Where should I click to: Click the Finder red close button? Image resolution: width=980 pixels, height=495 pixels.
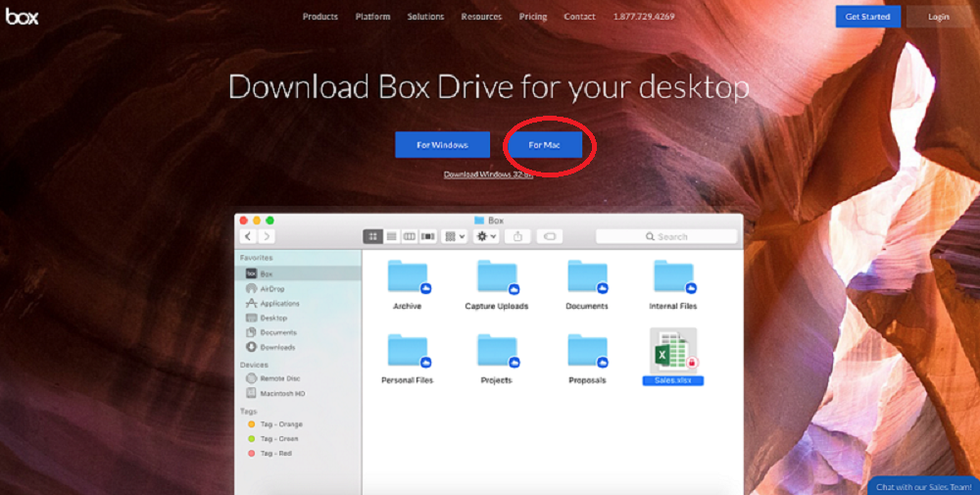click(x=244, y=220)
